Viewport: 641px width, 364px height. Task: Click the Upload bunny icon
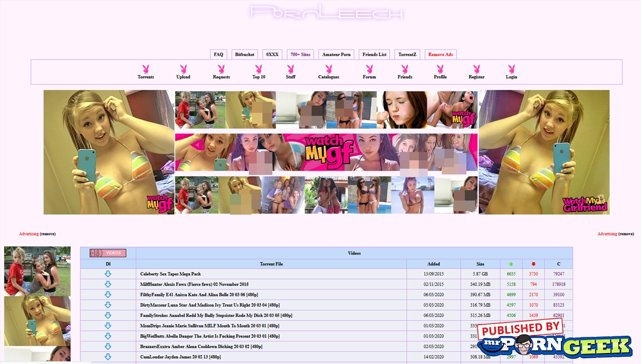coord(183,69)
